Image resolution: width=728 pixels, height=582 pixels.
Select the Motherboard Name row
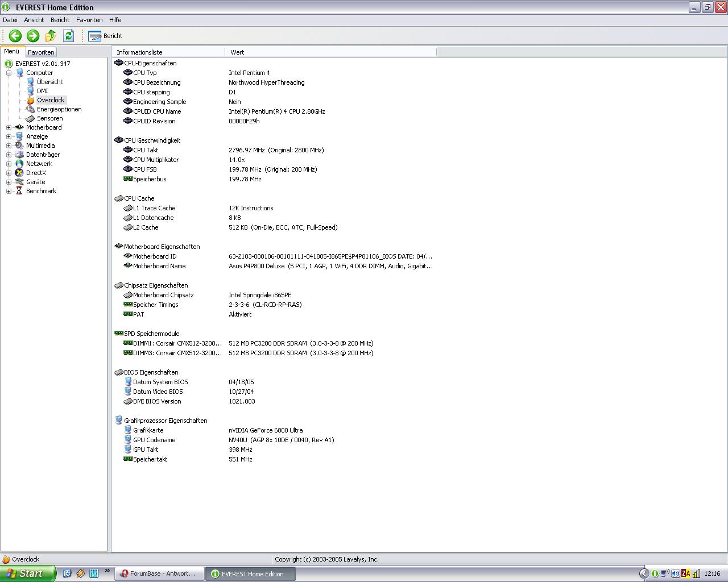tap(274, 266)
